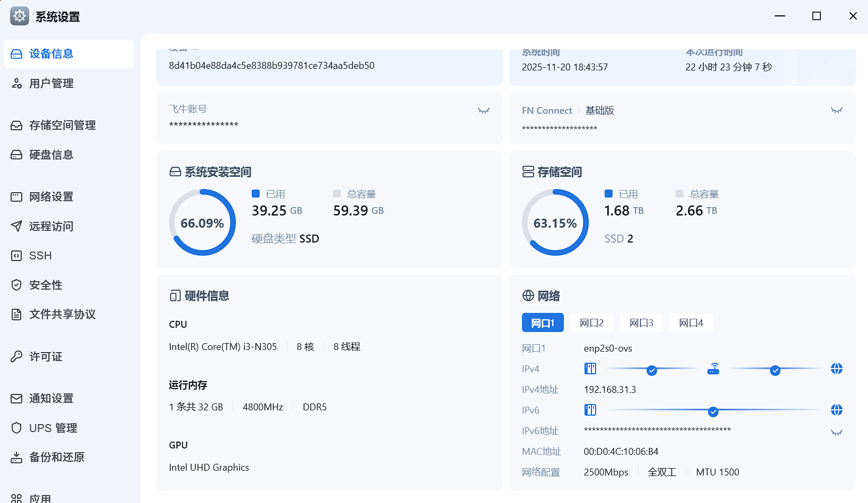The image size is (868, 503).
Task: Click the used 1.68 TB value
Action: (624, 211)
